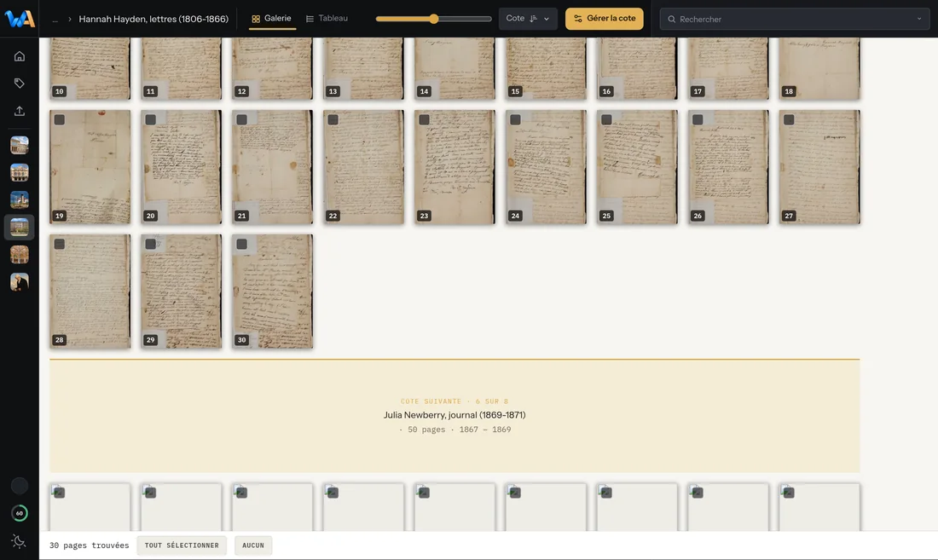Image resolution: width=938 pixels, height=560 pixels.
Task: Click 50 pages 1867 – 1869 text
Action: (455, 430)
